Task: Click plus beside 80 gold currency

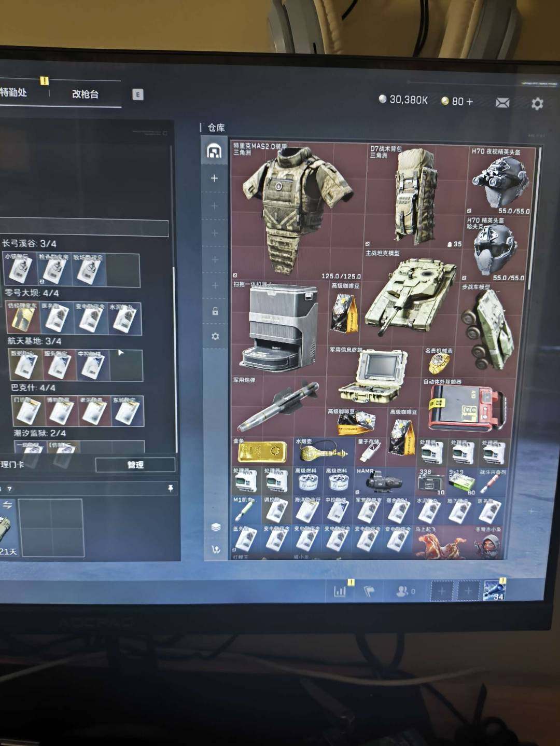Action: click(x=470, y=101)
